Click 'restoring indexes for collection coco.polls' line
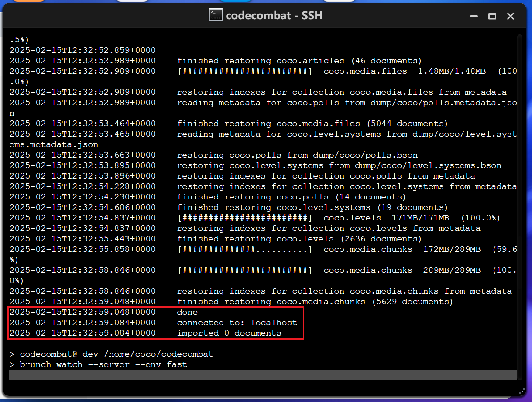The height and width of the screenshot is (402, 532). [326, 176]
